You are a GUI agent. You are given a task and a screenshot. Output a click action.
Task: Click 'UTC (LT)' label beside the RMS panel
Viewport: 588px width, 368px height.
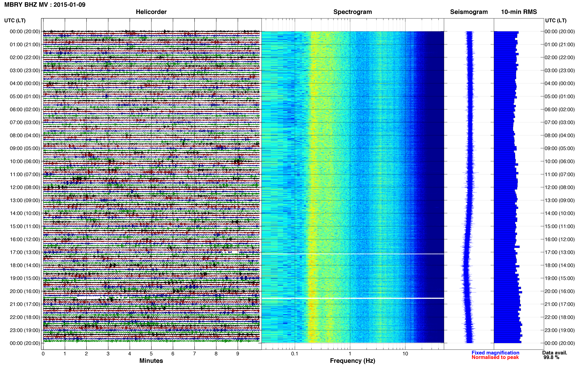coord(556,20)
